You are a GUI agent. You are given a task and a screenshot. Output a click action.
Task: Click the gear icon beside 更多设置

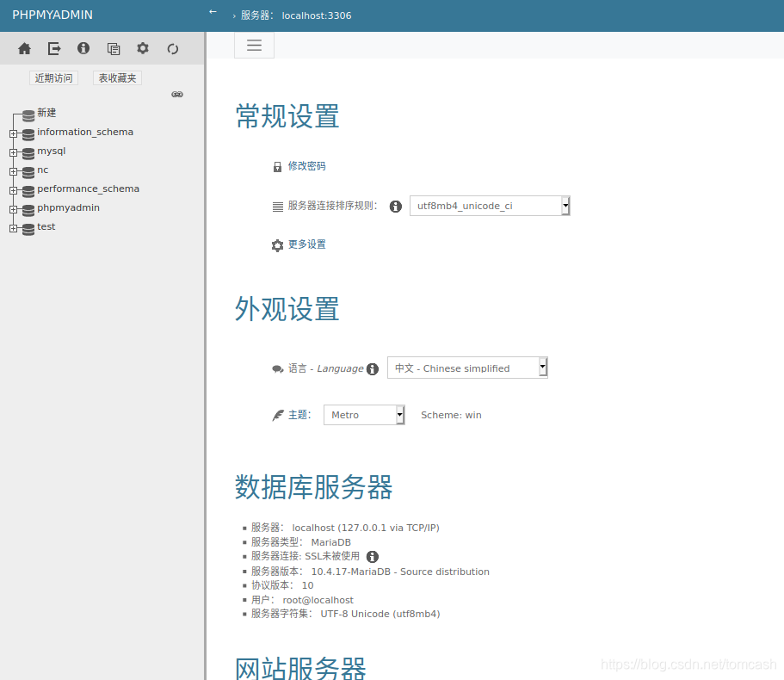(x=277, y=245)
